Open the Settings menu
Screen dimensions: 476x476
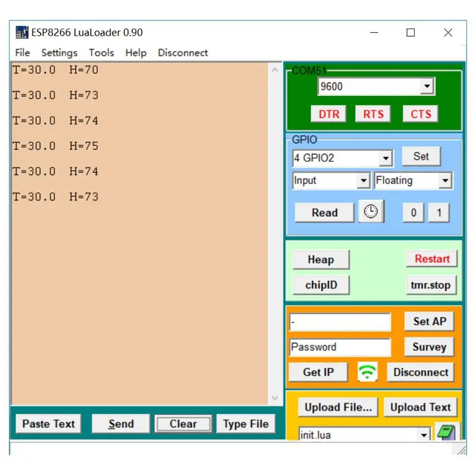click(59, 52)
